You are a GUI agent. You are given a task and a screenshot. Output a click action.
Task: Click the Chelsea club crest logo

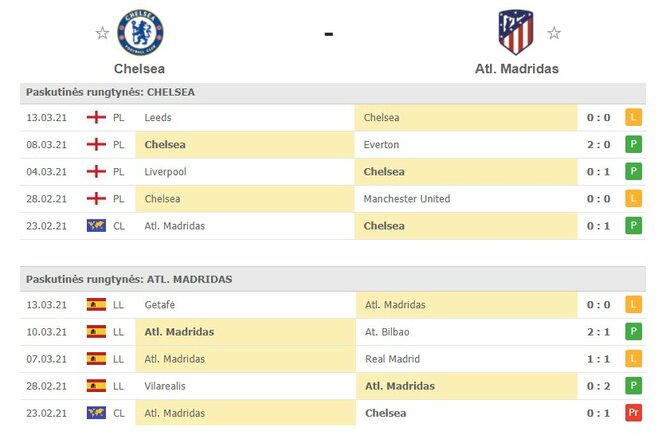click(x=140, y=32)
